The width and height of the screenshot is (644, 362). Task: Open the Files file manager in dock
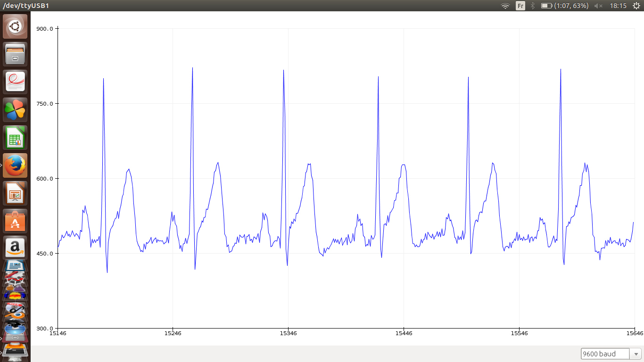[15, 54]
